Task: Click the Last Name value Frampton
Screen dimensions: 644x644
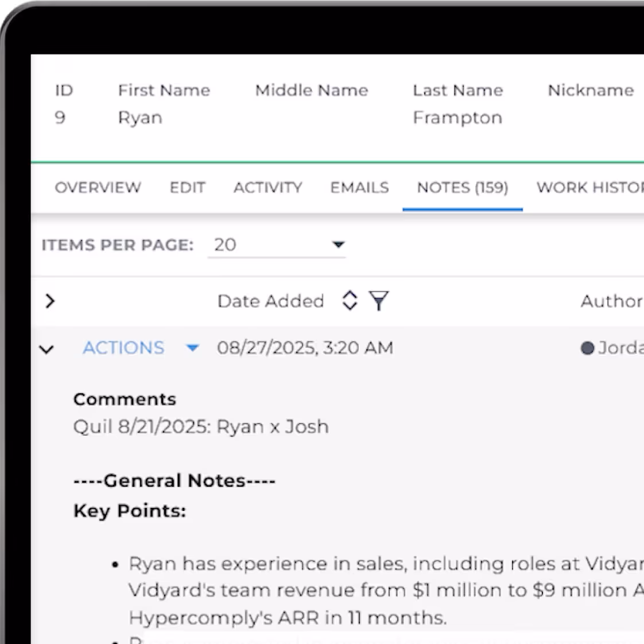Action: tap(457, 118)
